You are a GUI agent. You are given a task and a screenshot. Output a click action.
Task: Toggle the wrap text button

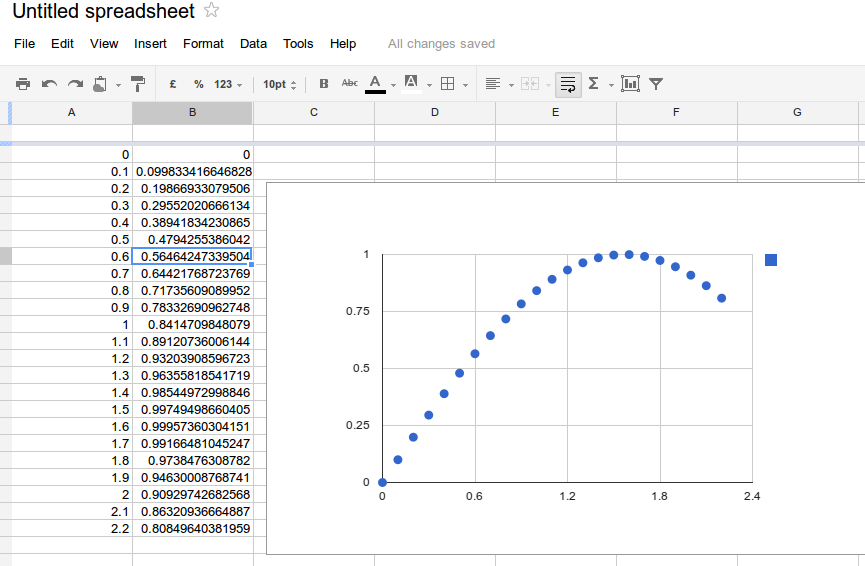[568, 84]
